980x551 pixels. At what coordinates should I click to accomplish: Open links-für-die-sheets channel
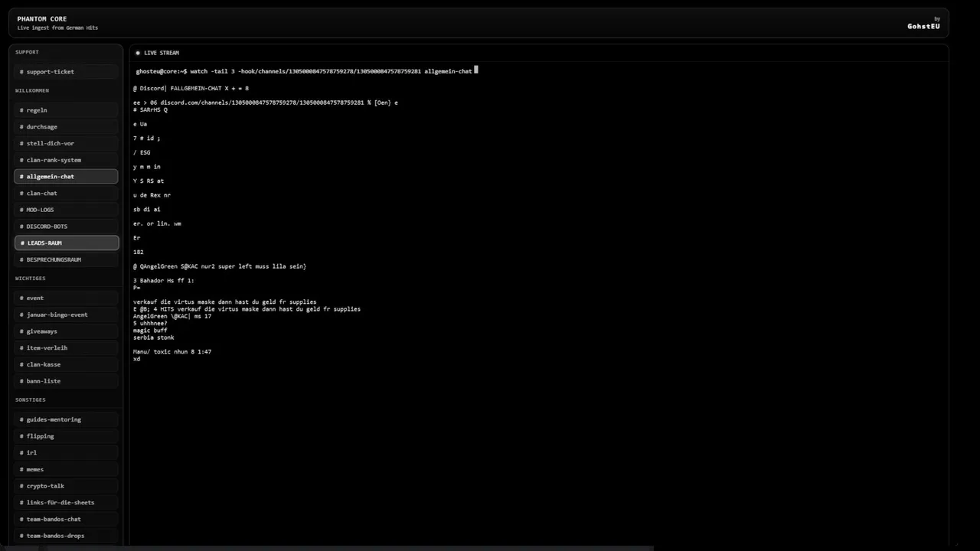67,503
